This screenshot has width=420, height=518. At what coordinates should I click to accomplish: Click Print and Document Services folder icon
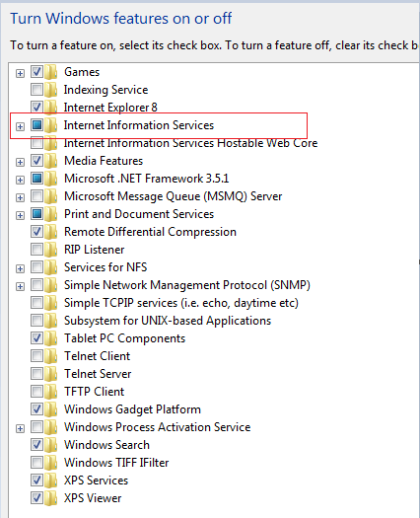(x=51, y=214)
